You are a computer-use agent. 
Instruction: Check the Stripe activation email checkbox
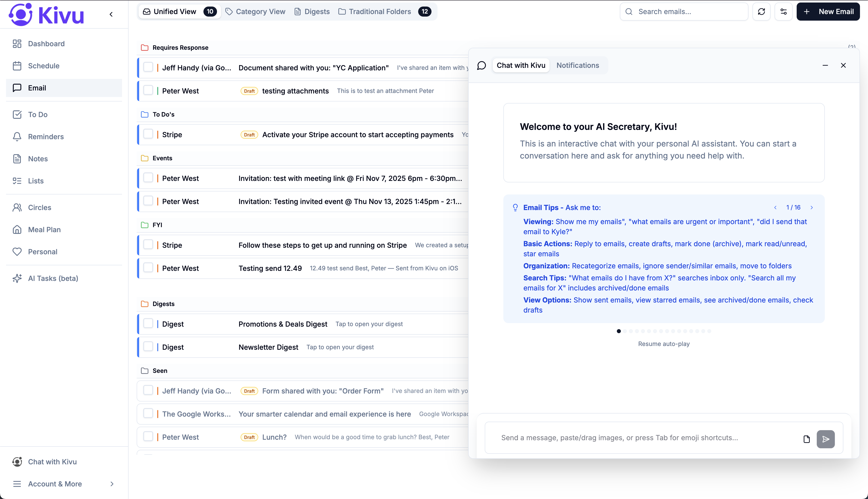(148, 134)
